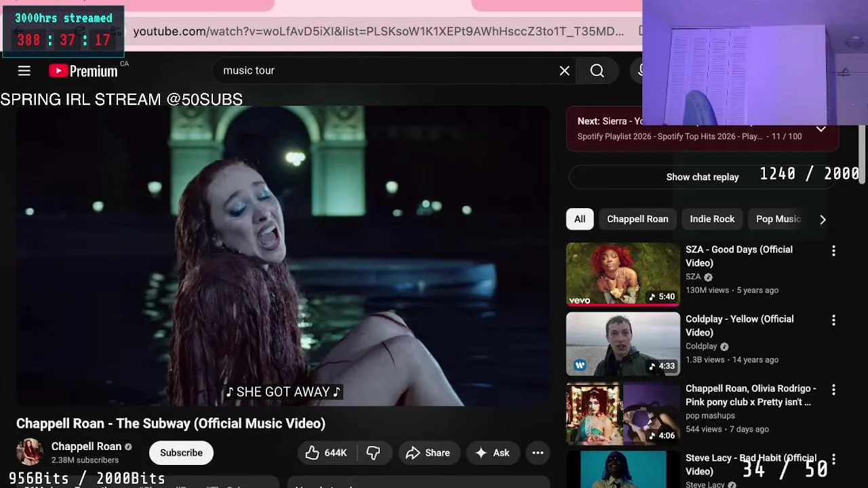Viewport: 868px width, 488px height.
Task: Open the Ask AI button
Action: (492, 453)
